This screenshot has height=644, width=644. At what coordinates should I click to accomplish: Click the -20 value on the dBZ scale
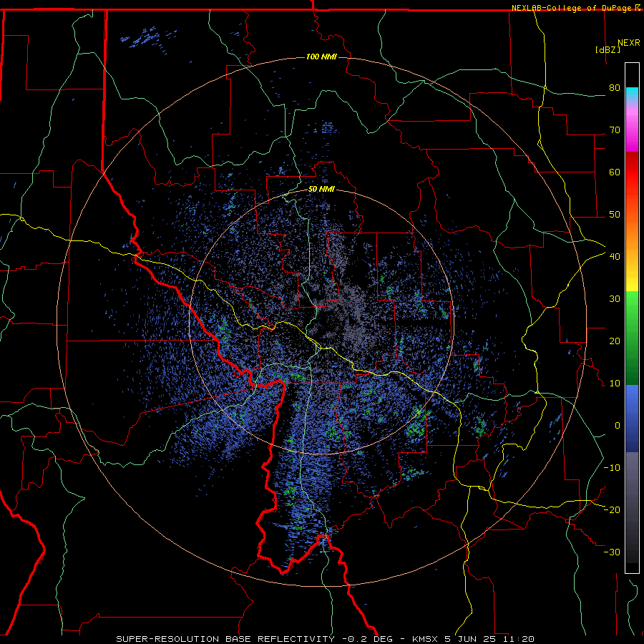(x=612, y=509)
